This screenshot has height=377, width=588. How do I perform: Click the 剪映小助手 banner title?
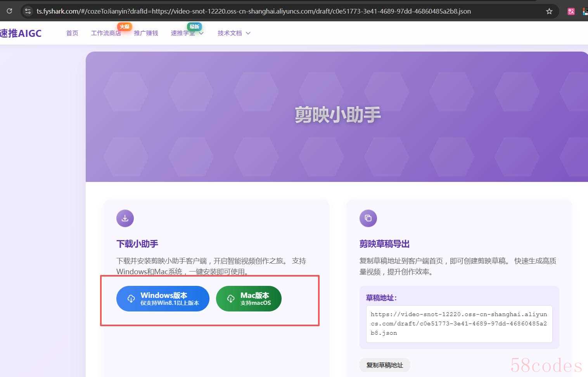[337, 115]
